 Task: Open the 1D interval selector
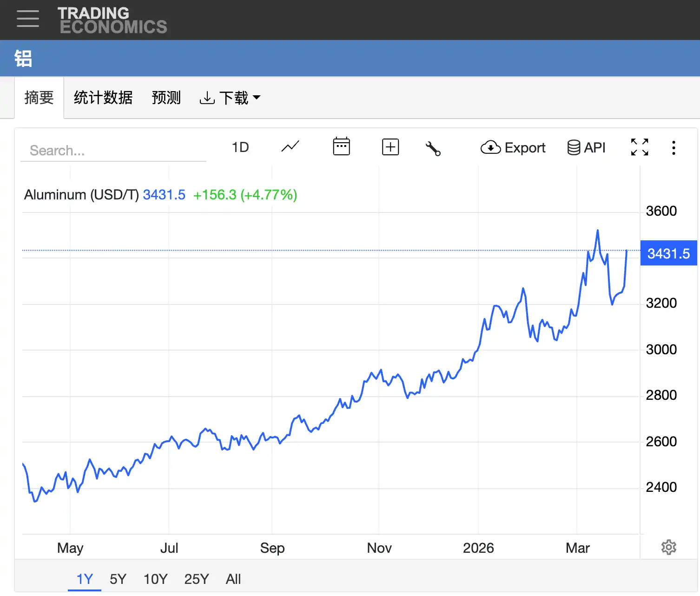coord(240,147)
